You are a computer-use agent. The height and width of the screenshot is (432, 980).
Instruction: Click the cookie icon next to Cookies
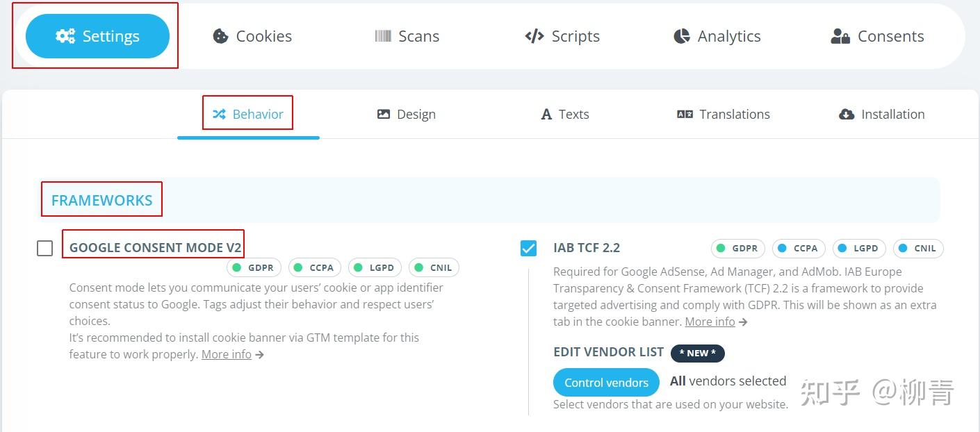(x=221, y=35)
